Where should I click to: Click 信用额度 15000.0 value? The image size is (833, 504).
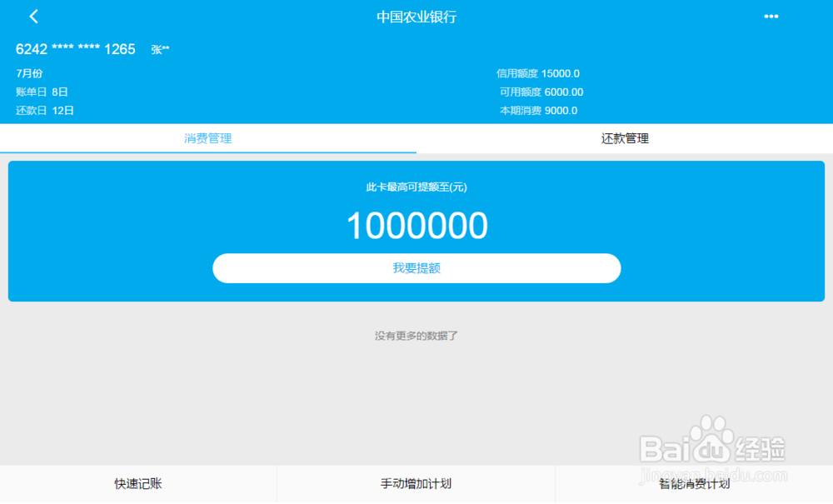[537, 73]
